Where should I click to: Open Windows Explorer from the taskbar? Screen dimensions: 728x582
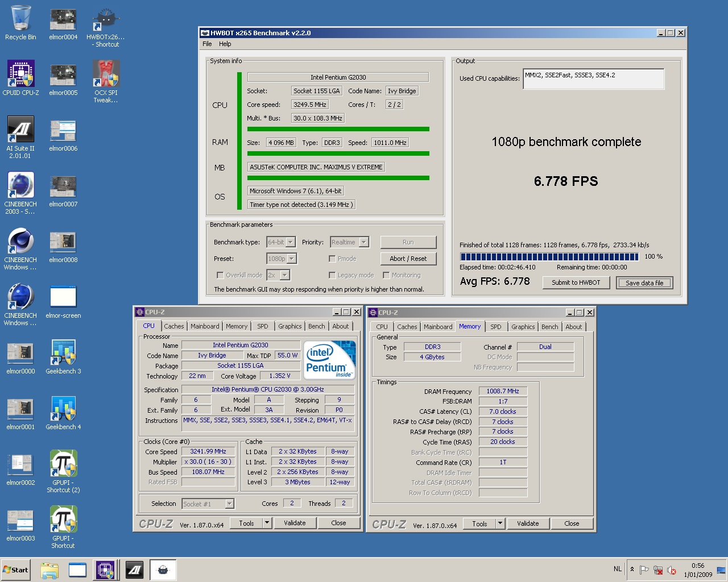pos(49,570)
